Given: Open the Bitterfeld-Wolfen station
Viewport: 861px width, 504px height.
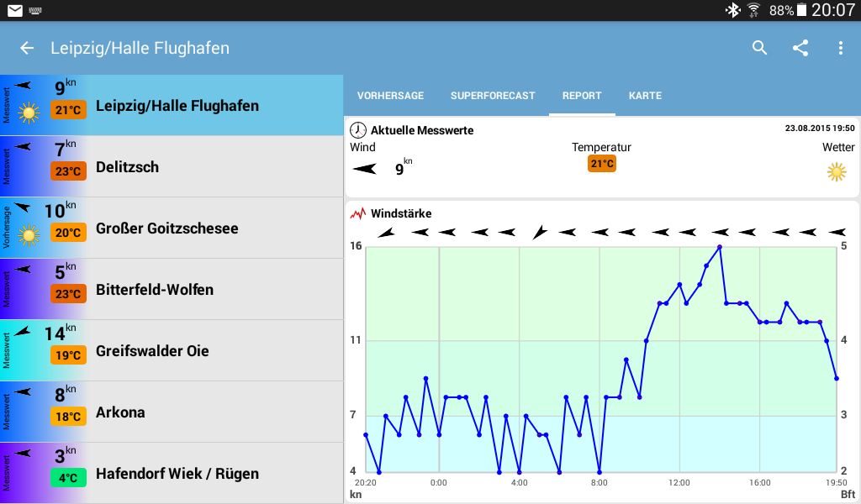Looking at the screenshot, I should click(x=172, y=290).
